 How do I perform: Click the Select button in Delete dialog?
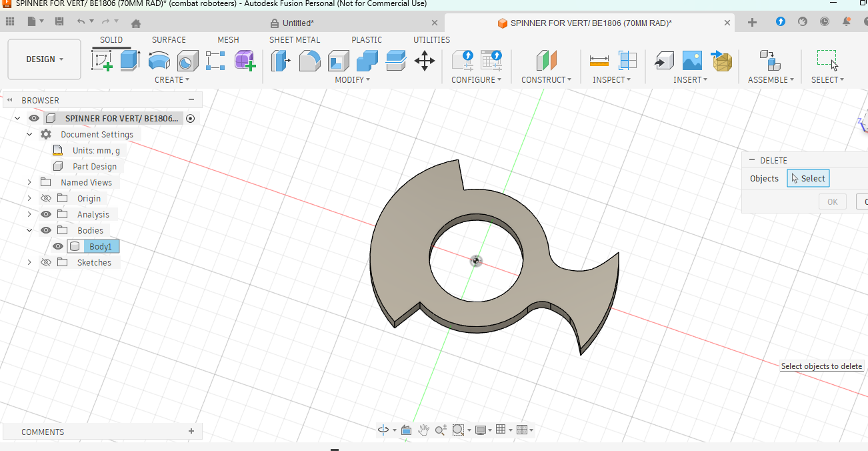click(x=808, y=178)
